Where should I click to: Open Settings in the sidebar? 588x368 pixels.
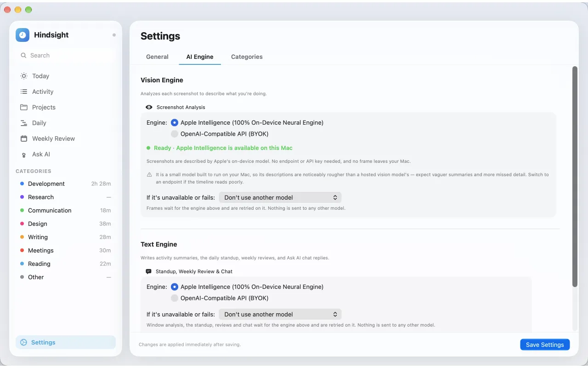click(x=66, y=342)
